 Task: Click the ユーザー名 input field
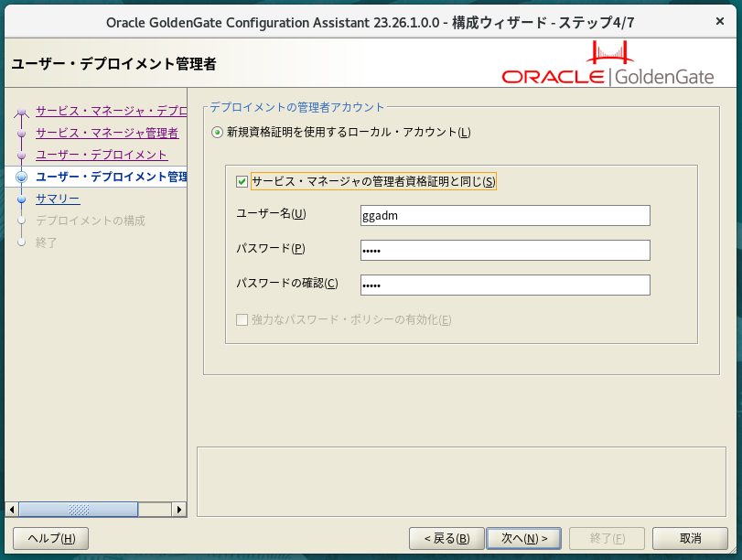pyautogui.click(x=505, y=215)
